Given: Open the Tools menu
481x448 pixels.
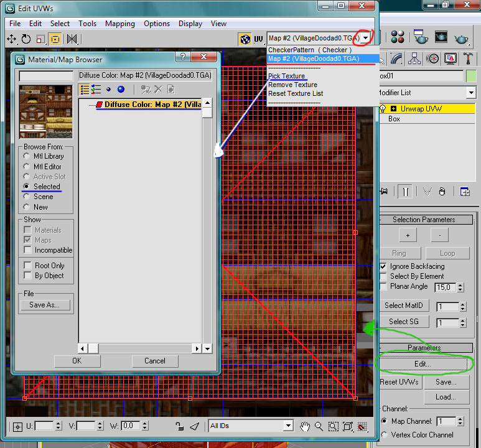Looking at the screenshot, I should (x=88, y=24).
